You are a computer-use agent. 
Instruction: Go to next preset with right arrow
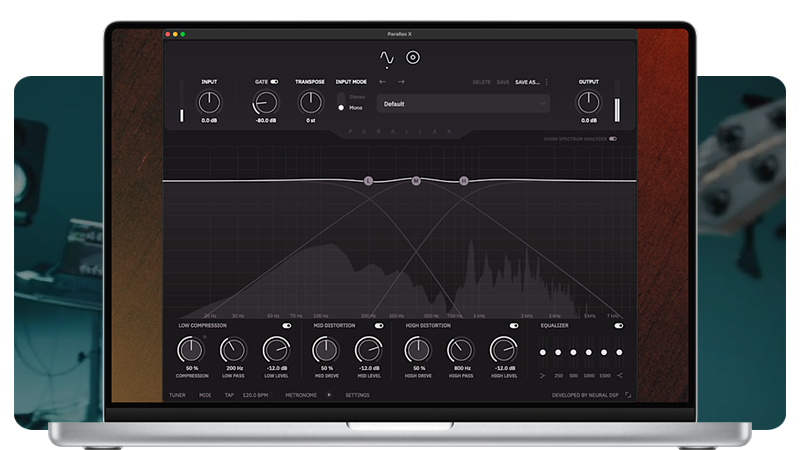pyautogui.click(x=401, y=82)
